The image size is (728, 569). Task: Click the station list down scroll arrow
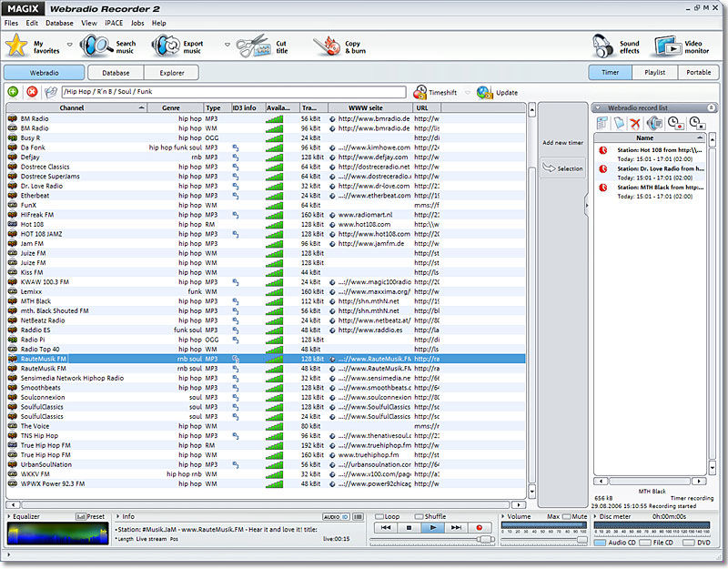[532, 492]
